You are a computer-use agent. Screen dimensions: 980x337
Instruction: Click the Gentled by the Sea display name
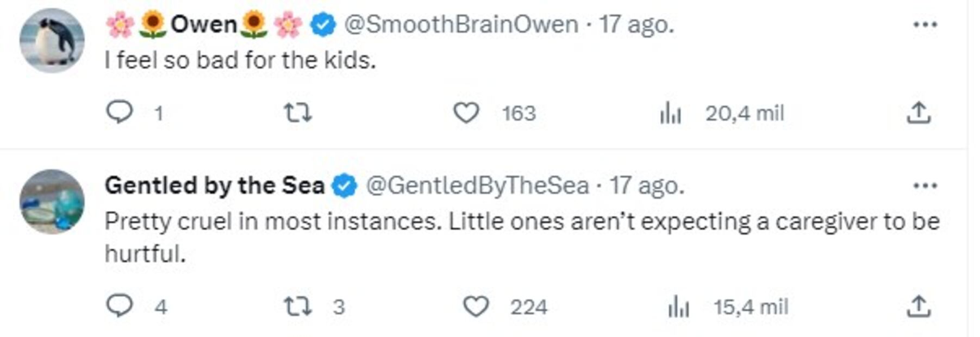click(x=214, y=186)
